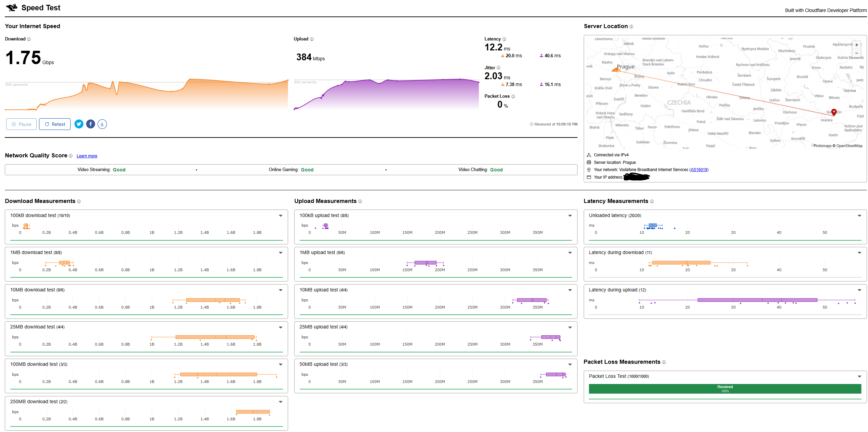Zoom in on the server map
This screenshot has width=868, height=432.
(857, 45)
